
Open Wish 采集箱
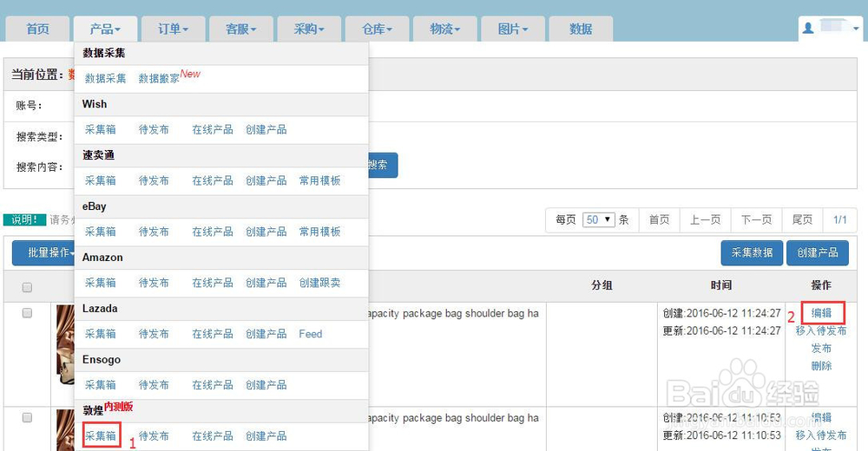coord(100,129)
